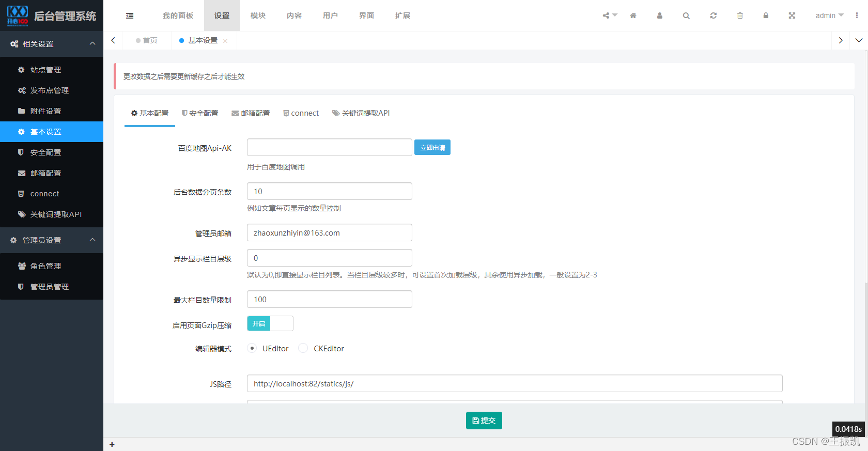
Task: Submit the form with the 提交 button
Action: click(484, 421)
